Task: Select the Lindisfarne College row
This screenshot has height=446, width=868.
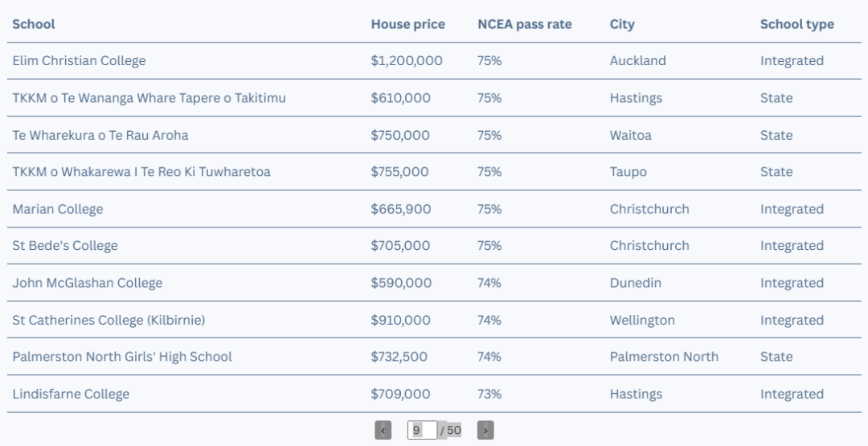Action: pyautogui.click(x=434, y=394)
